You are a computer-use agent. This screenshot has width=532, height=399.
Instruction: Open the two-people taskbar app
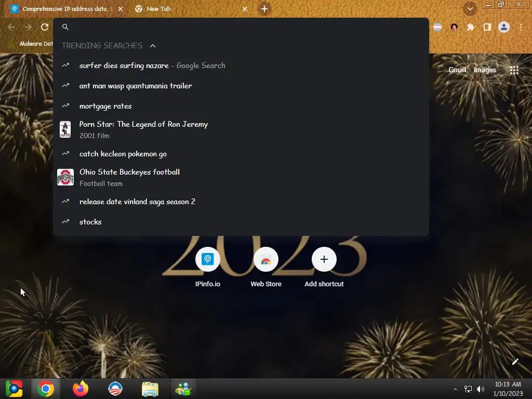pos(183,389)
